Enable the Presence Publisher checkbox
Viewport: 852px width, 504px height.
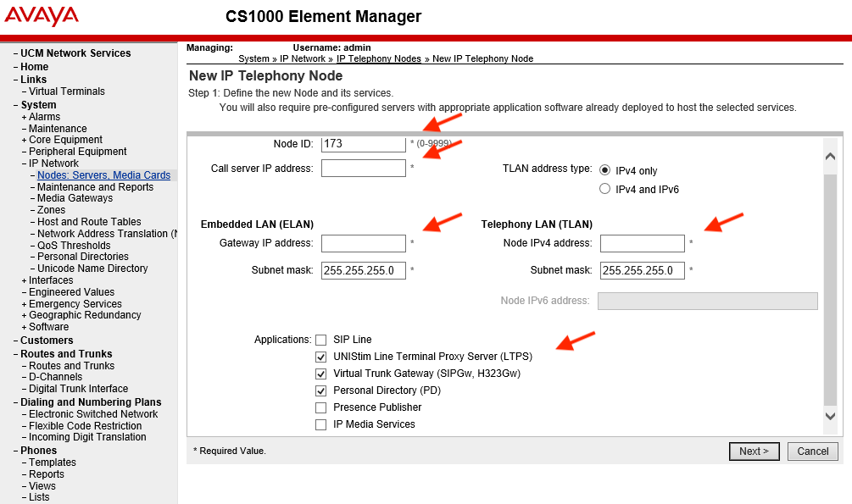point(321,407)
